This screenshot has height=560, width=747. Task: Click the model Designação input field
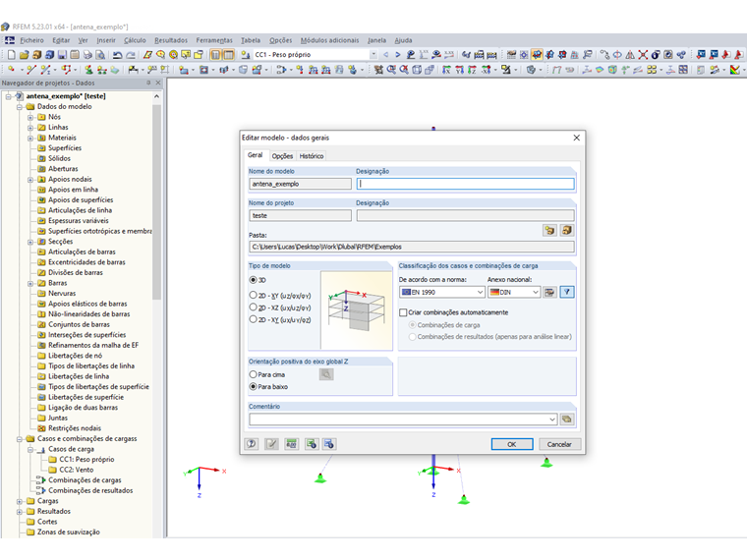pos(466,184)
